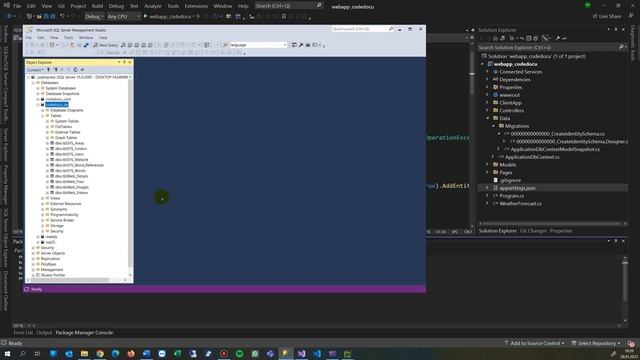Select dbo.tblWeb_Images table
This screenshot has width=640, height=360.
point(72,187)
